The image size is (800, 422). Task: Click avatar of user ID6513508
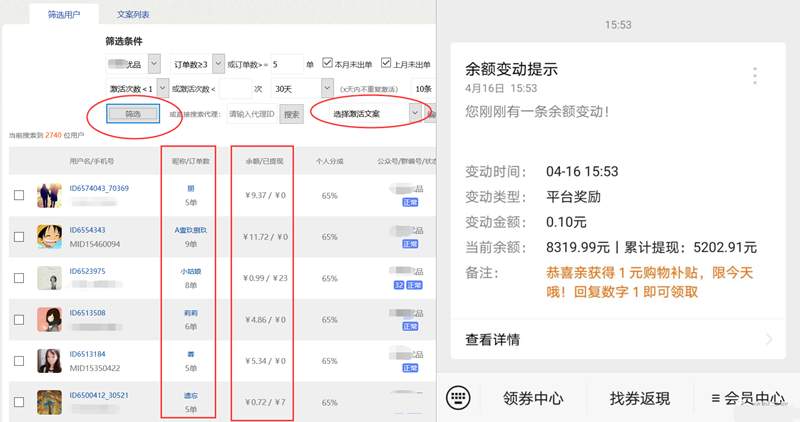[49, 319]
